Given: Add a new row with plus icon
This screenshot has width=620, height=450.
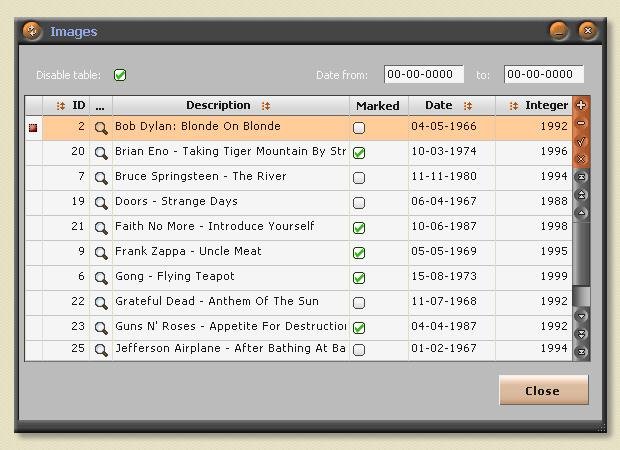Looking at the screenshot, I should tap(581, 105).
